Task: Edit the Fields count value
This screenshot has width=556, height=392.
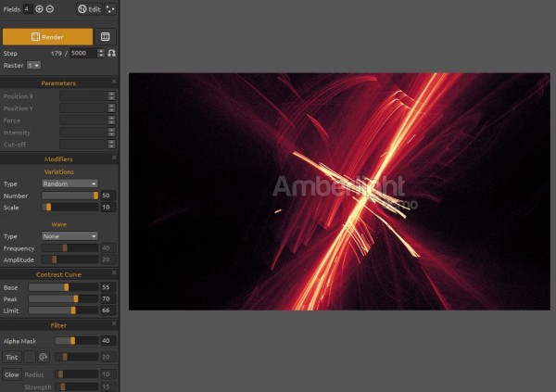Action: point(28,9)
